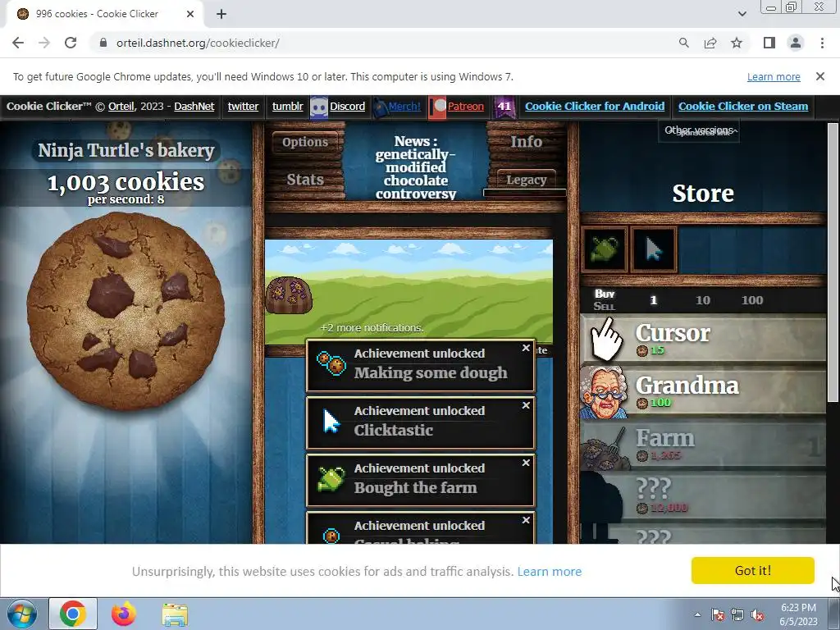Open the Chrome three-dot menu
This screenshot has width=840, height=630.
click(x=822, y=43)
